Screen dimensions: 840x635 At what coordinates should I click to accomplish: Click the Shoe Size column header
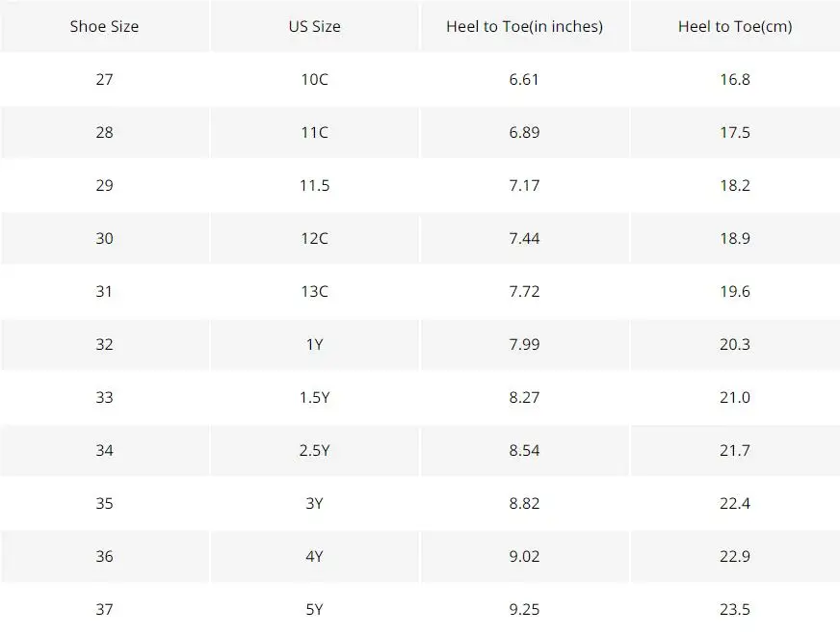coord(104,26)
